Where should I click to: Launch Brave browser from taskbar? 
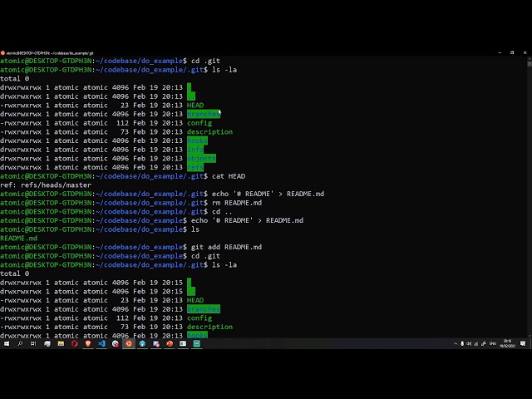pyautogui.click(x=88, y=343)
